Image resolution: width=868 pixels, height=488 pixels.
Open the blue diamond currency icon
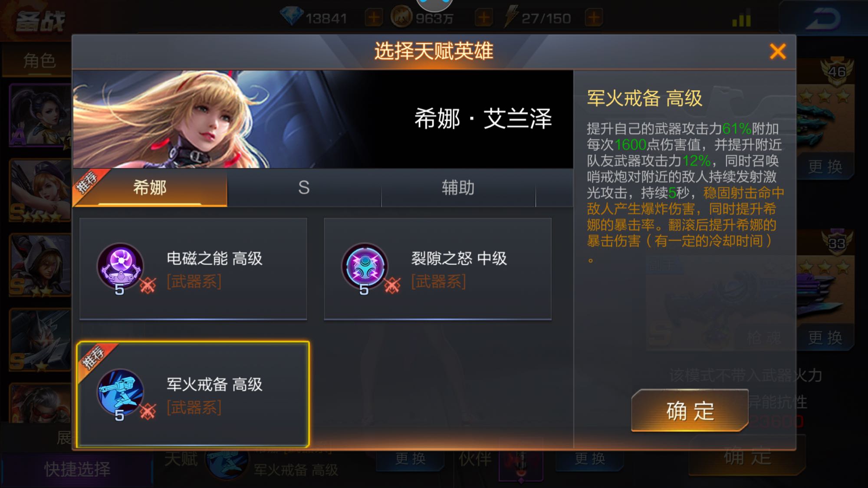292,17
